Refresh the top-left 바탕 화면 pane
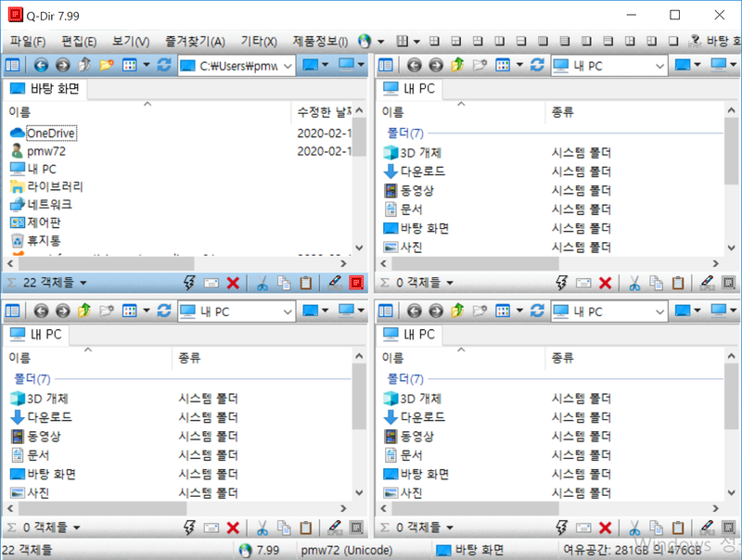The image size is (742, 560). (x=164, y=65)
